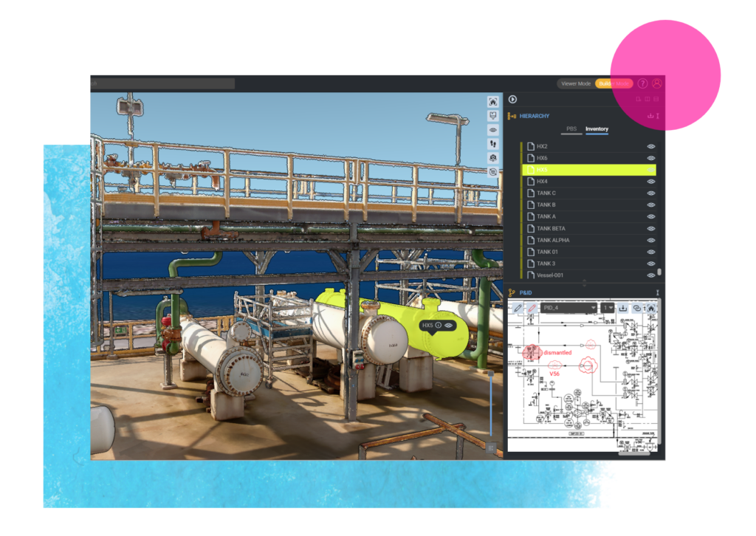This screenshot has height=536, width=756.
Task: Hide the TANK C item with eye icon
Action: point(651,193)
